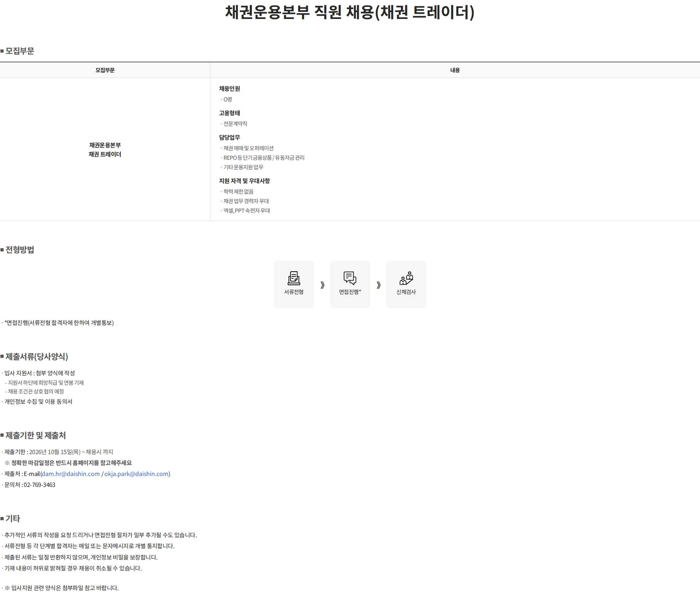The height and width of the screenshot is (600, 700).
Task: Click the 개인정보 수집 및 이용 동의서 line
Action: coord(38,402)
